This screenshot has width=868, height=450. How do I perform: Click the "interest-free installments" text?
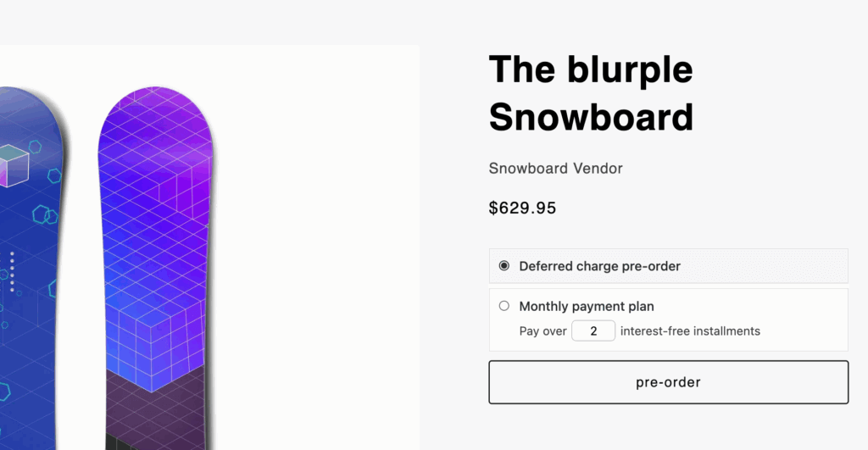tap(690, 331)
